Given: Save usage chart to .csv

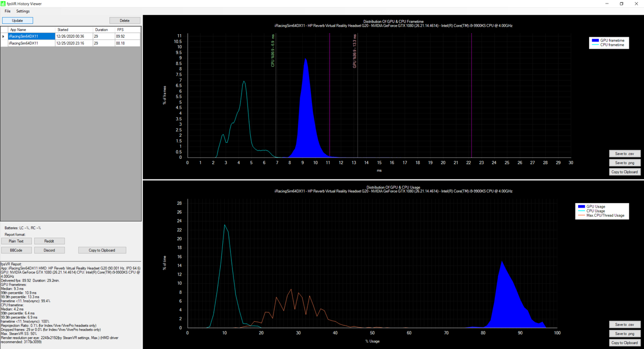Looking at the screenshot, I should coord(624,324).
